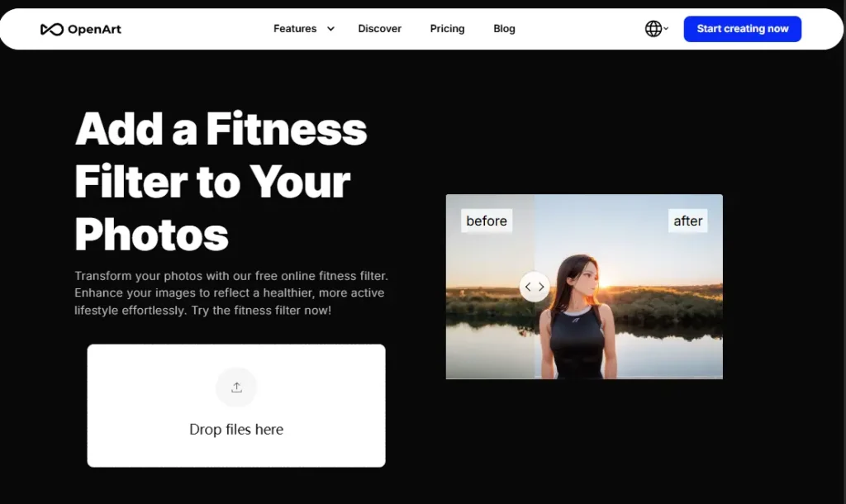Click the OpenArt wordmark text in header
Image resolution: width=846 pixels, height=504 pixels.
(96, 28)
